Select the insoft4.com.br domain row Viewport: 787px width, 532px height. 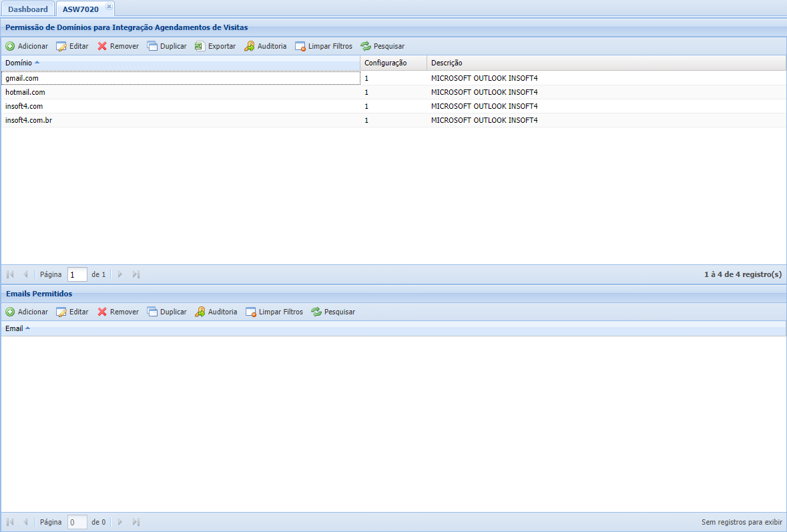point(394,120)
